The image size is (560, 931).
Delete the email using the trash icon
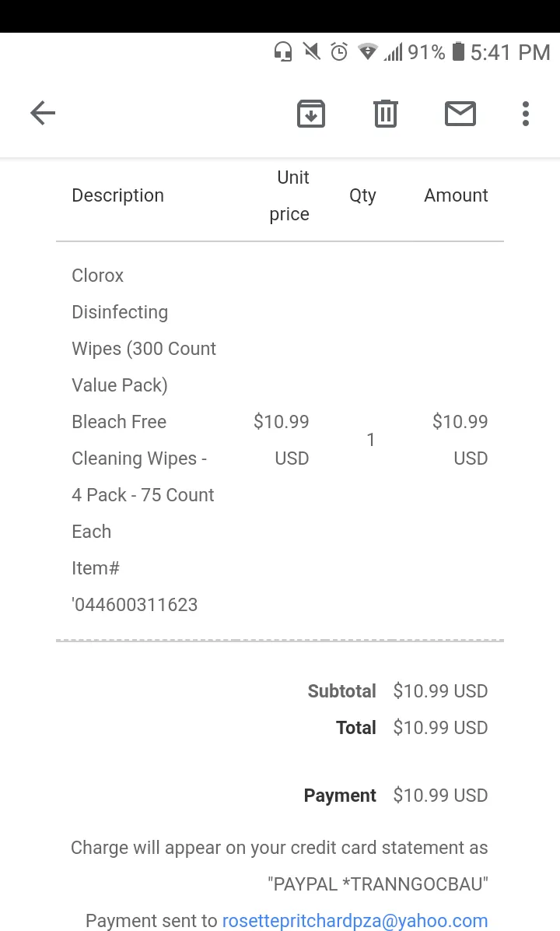(386, 113)
